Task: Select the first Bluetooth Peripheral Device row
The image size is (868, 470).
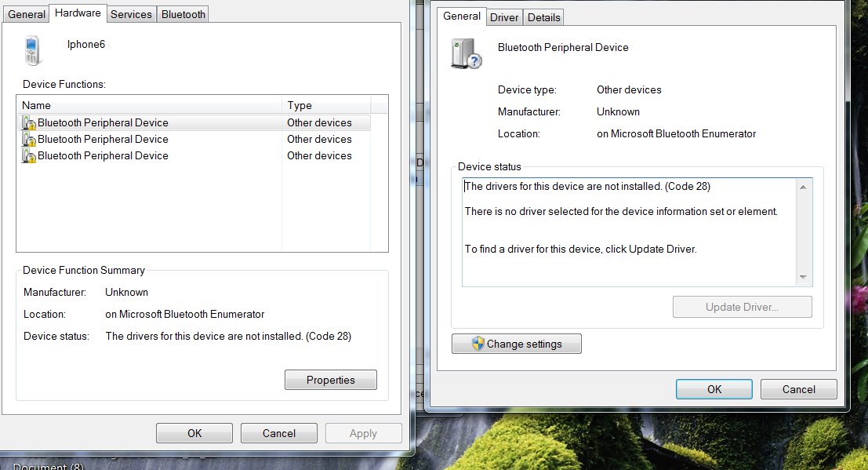Action: point(194,122)
